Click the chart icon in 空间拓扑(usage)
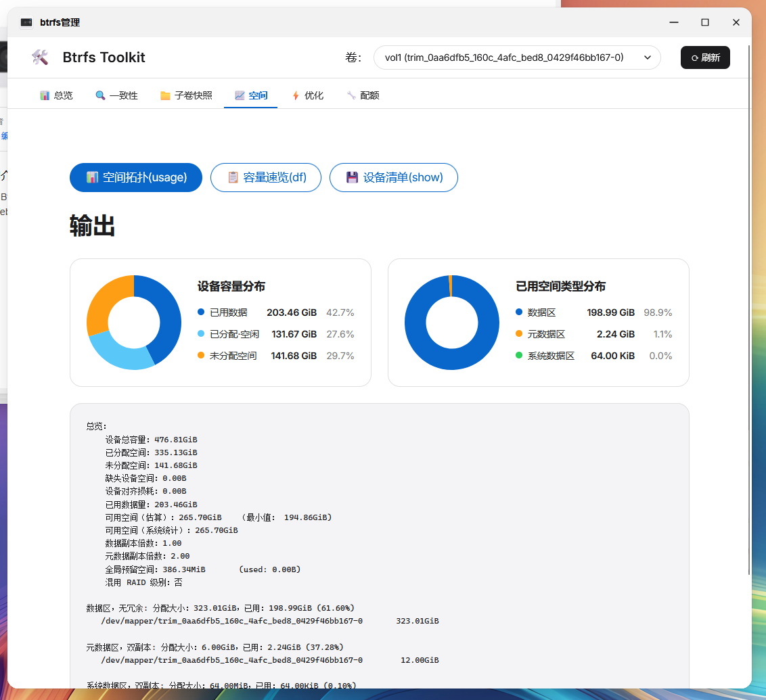Screen dimensions: 766x700 click(92, 177)
